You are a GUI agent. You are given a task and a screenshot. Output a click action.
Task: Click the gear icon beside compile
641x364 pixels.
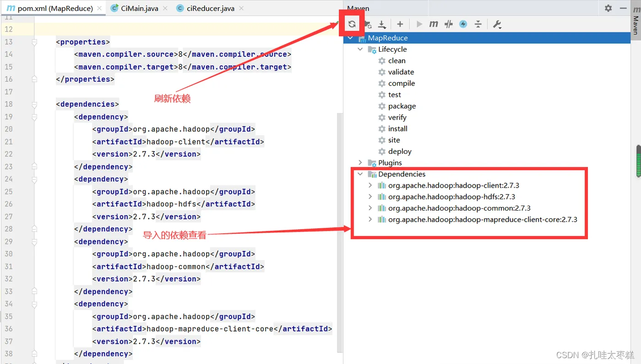(382, 83)
